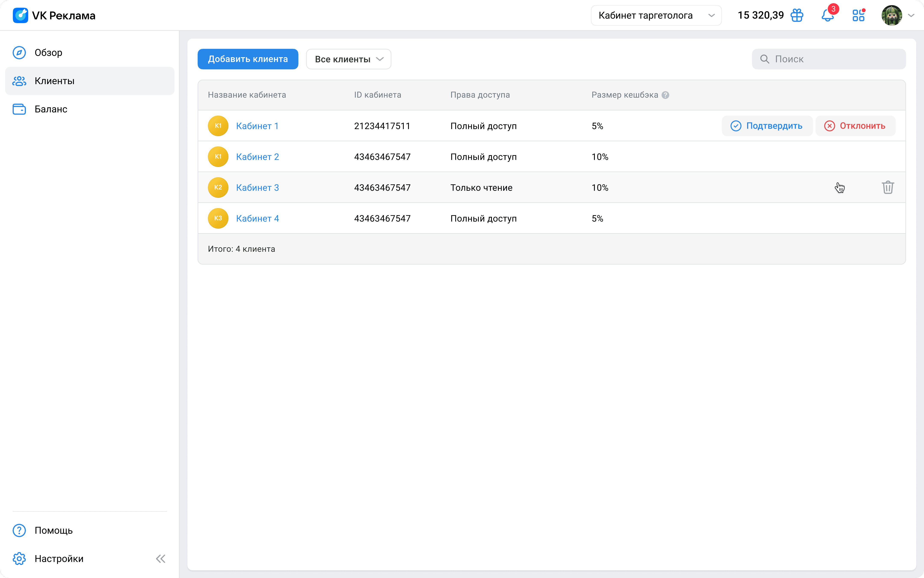Open Баланс section in sidebar
Screen dimensions: 924x578
[x=90, y=109]
